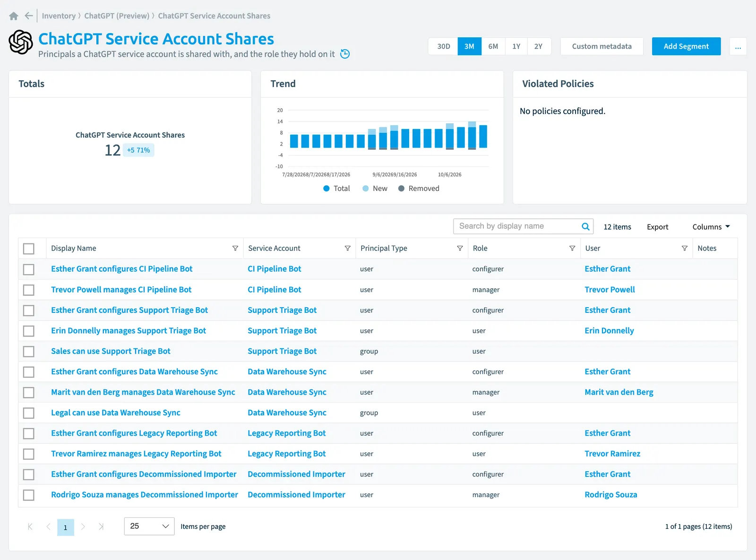Image resolution: width=756 pixels, height=560 pixels.
Task: Open the Service Account column filter
Action: [x=348, y=249]
